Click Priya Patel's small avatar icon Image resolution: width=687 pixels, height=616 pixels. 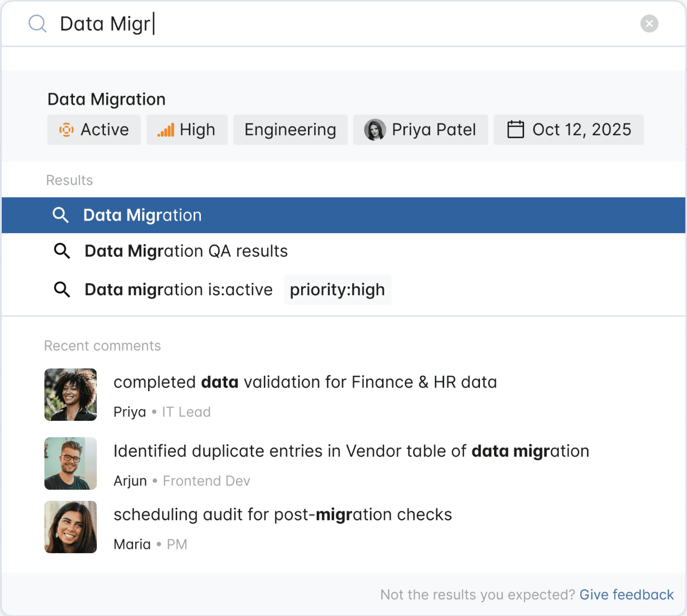pyautogui.click(x=375, y=130)
